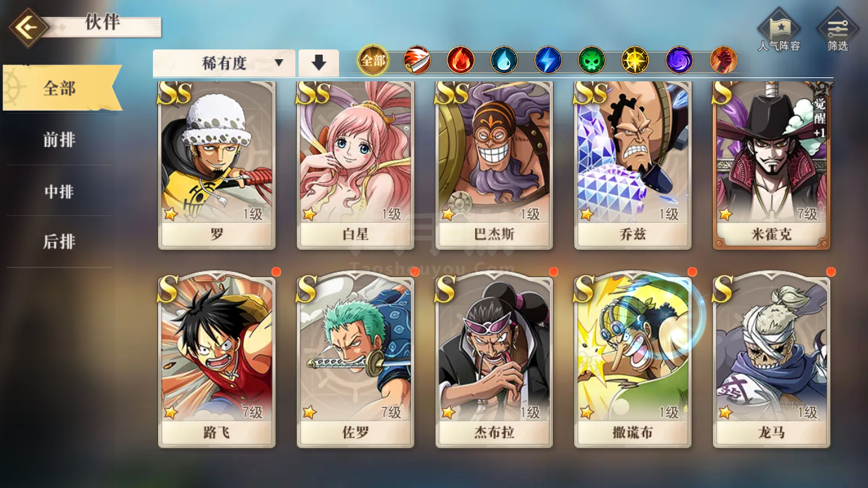Open the 米霍克 character card
This screenshot has height=488, width=868.
tap(772, 165)
